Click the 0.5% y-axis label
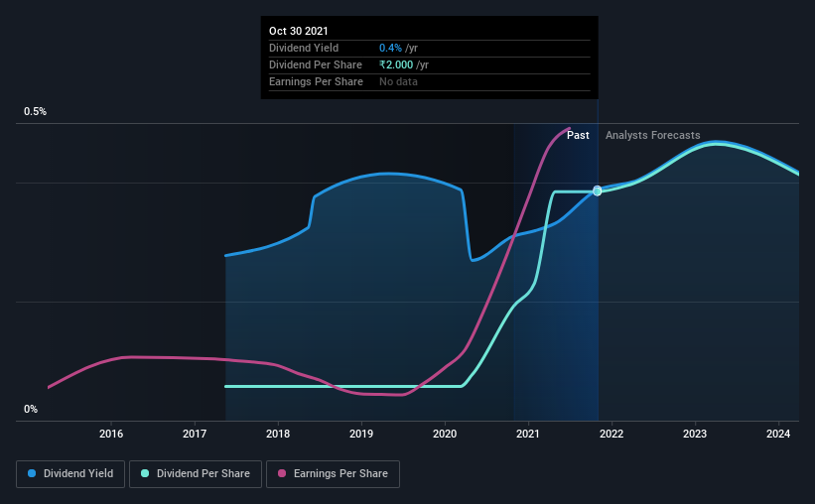Viewport: 815px width, 504px height. pyautogui.click(x=35, y=112)
